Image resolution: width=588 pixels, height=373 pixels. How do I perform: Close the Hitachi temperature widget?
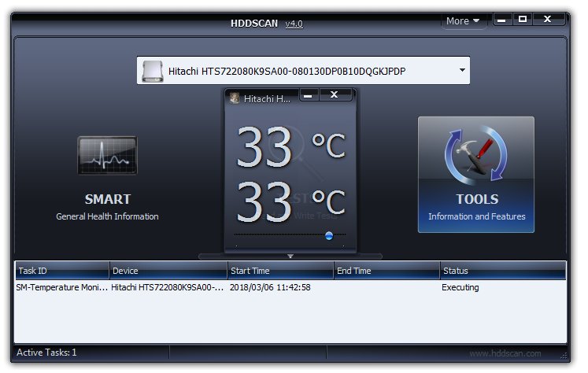point(335,95)
